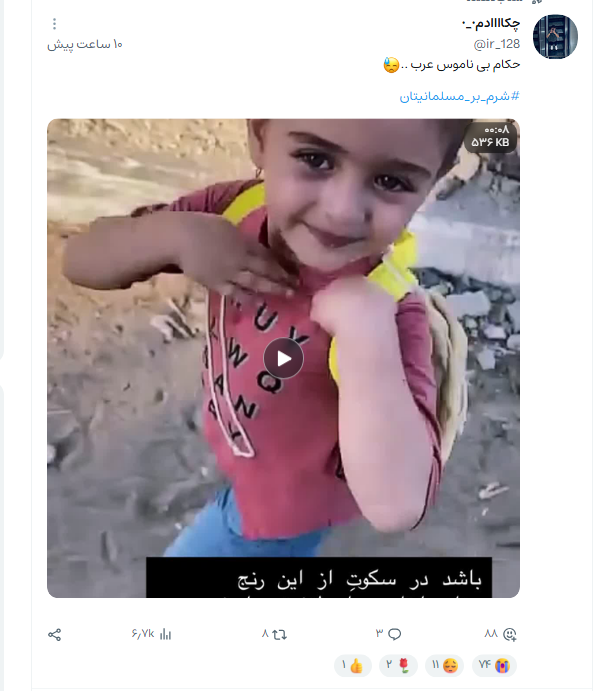
Task: Click the video duration and size badge
Action: pos(490,136)
